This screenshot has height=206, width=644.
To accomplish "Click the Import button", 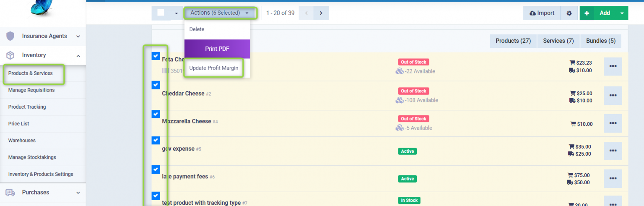I will coord(542,13).
